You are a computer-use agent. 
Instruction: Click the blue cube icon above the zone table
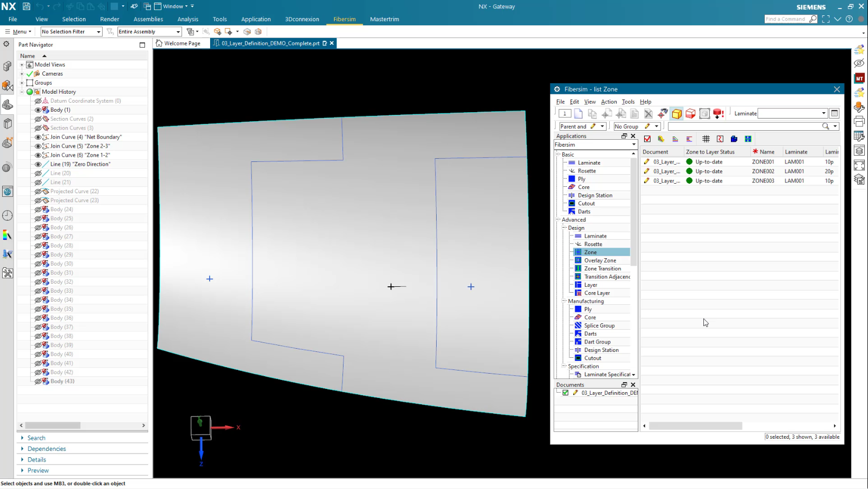pyautogui.click(x=734, y=139)
